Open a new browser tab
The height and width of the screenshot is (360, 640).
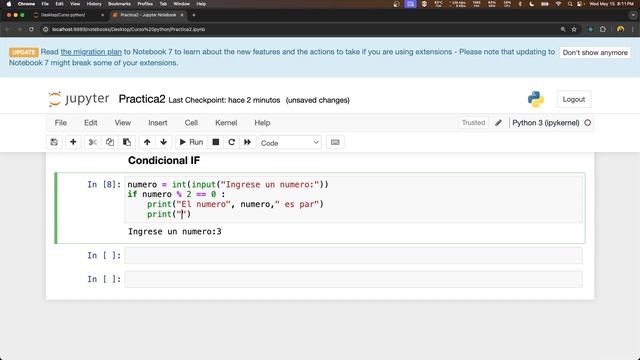[194, 15]
